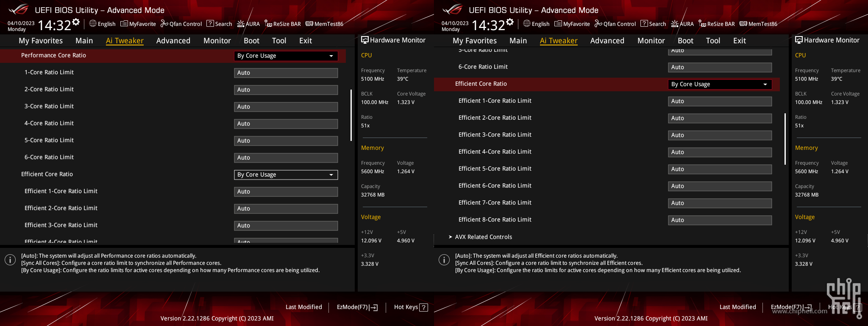Image resolution: width=868 pixels, height=326 pixels.
Task: Select Efficient 7-Core Ratio Limit value field
Action: pyautogui.click(x=720, y=203)
